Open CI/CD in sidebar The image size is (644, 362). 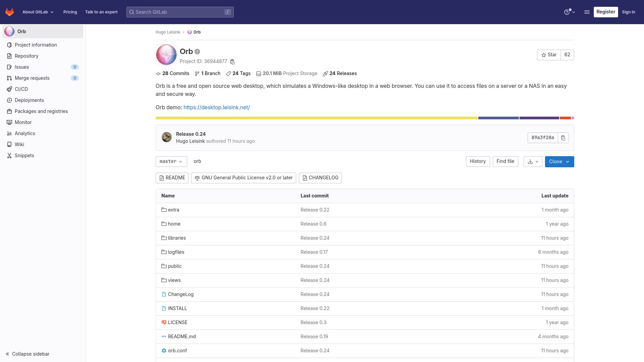(x=43, y=89)
